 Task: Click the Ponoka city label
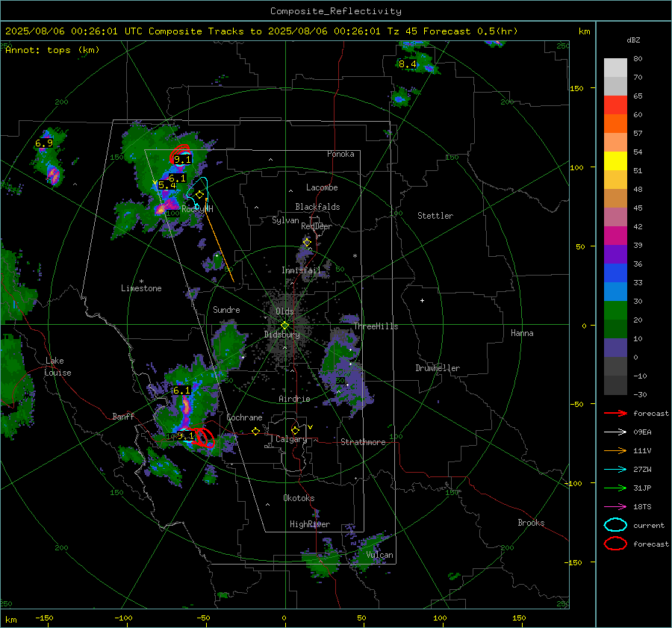[x=340, y=154]
